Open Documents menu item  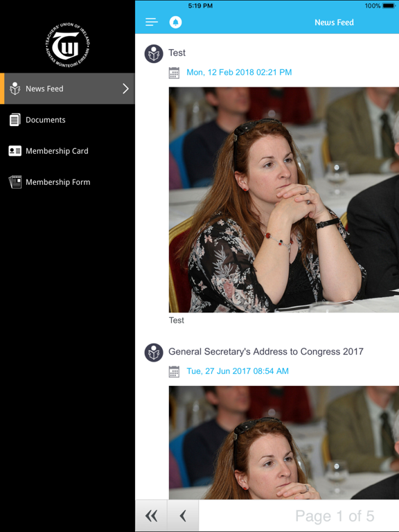[67, 120]
